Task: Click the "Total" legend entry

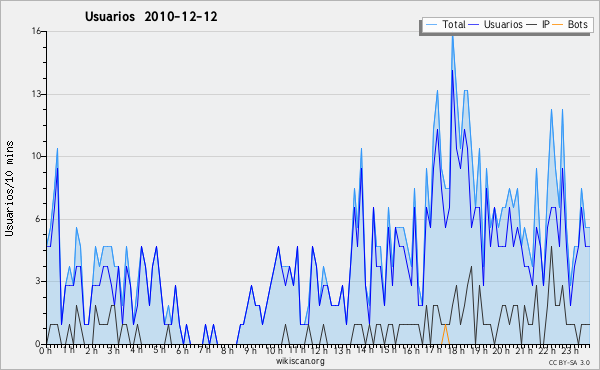Action: (x=453, y=24)
